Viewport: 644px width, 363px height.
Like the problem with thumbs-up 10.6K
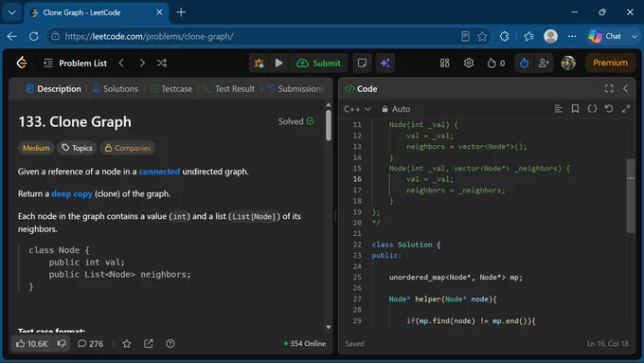tap(32, 344)
